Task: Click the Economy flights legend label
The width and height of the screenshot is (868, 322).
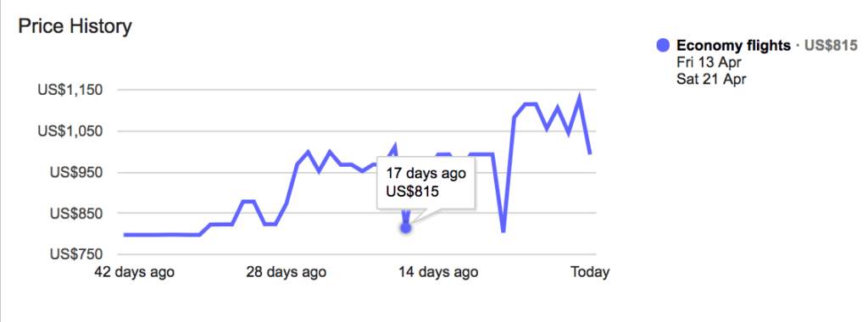Action: click(x=733, y=46)
